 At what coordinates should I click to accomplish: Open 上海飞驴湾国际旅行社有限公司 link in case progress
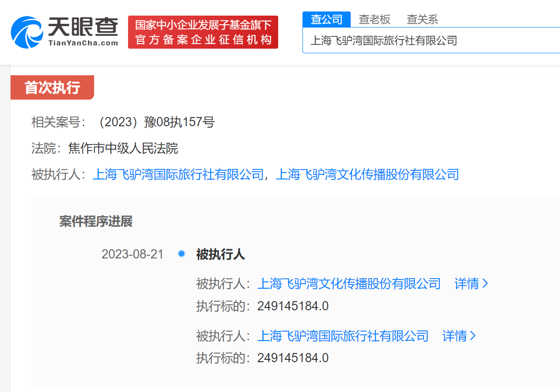[343, 336]
